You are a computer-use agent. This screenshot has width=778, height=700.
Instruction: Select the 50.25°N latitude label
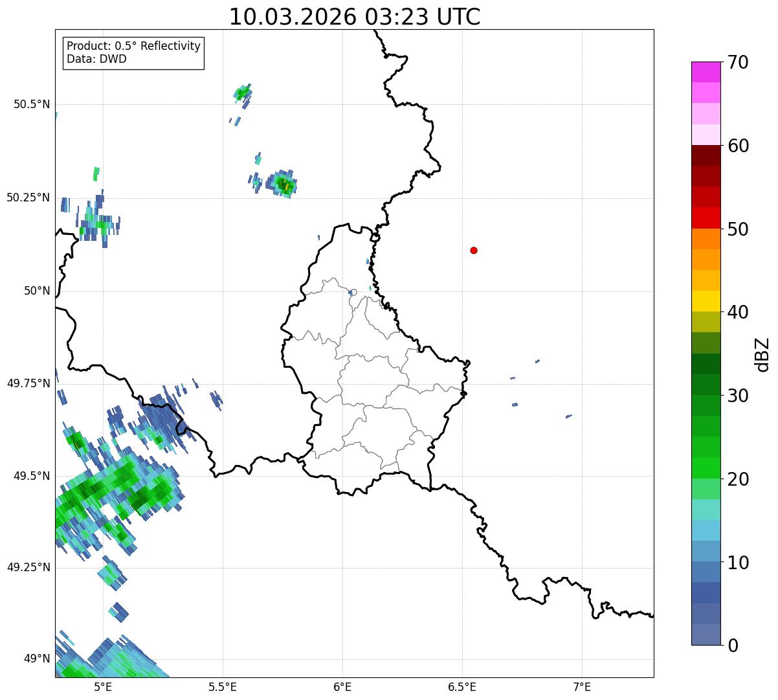pyautogui.click(x=28, y=198)
